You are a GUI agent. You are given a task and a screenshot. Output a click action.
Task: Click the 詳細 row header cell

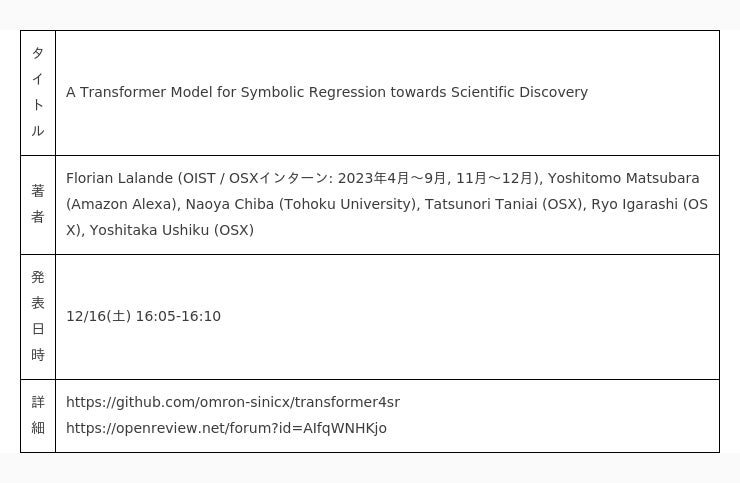point(38,415)
